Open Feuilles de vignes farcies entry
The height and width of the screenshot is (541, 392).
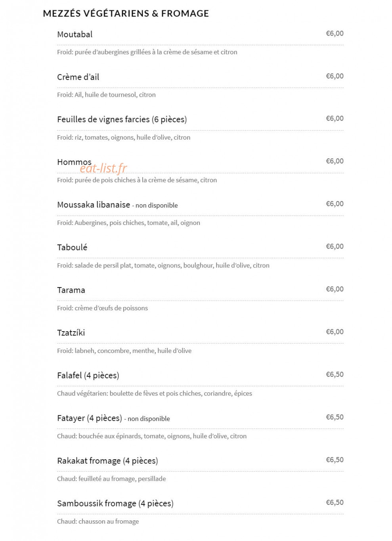[122, 119]
